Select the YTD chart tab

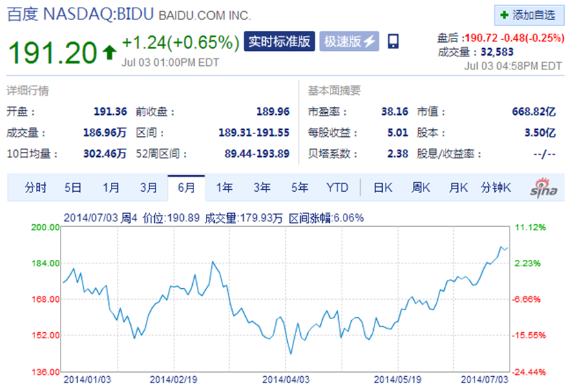tap(337, 188)
